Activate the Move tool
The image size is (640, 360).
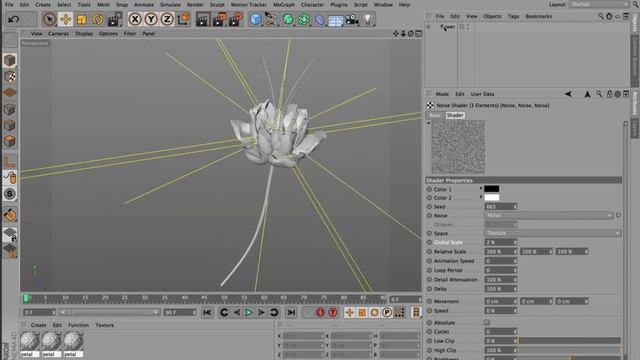point(65,19)
